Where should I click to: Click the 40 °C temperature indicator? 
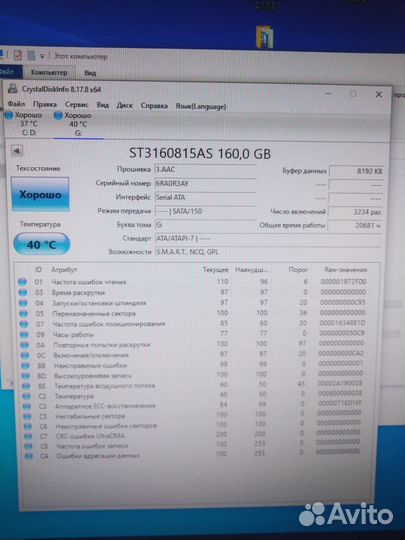(x=41, y=244)
